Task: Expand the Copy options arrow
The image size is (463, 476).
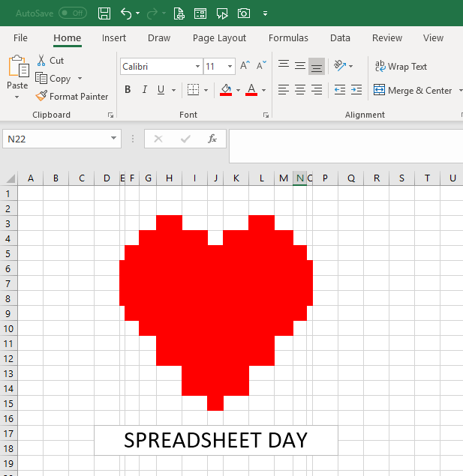Action: (80, 78)
